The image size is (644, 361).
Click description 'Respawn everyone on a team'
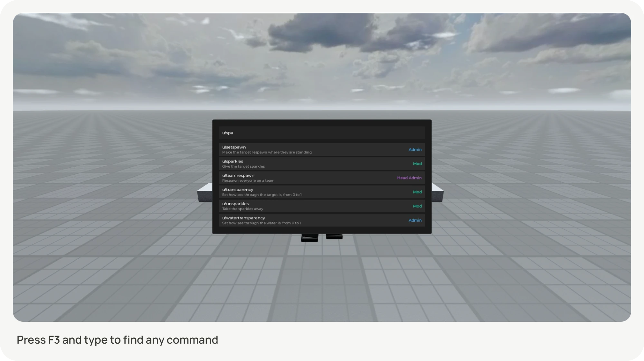coord(248,181)
